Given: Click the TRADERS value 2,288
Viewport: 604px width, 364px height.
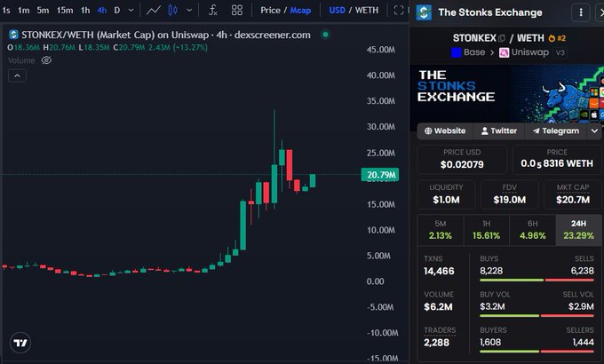Looking at the screenshot, I should point(436,343).
